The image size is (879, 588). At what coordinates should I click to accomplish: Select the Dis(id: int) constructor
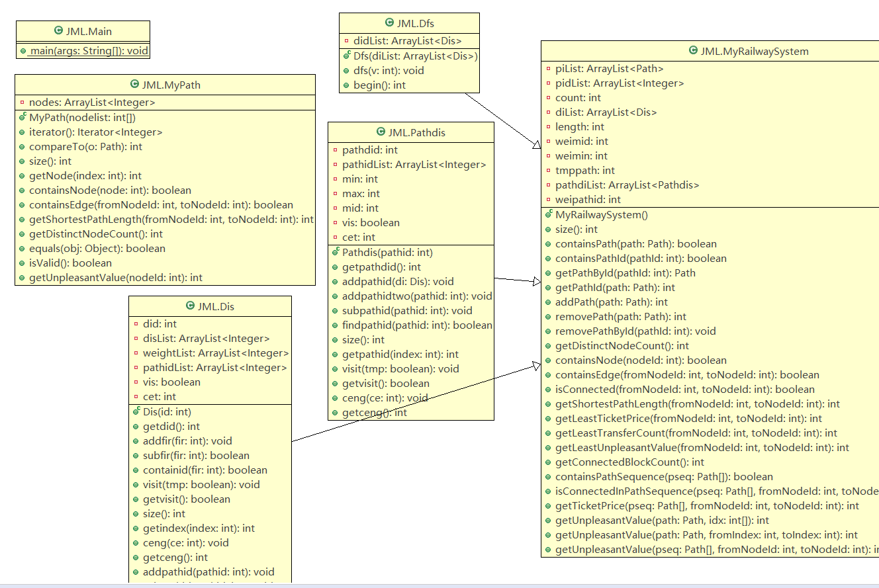point(167,411)
